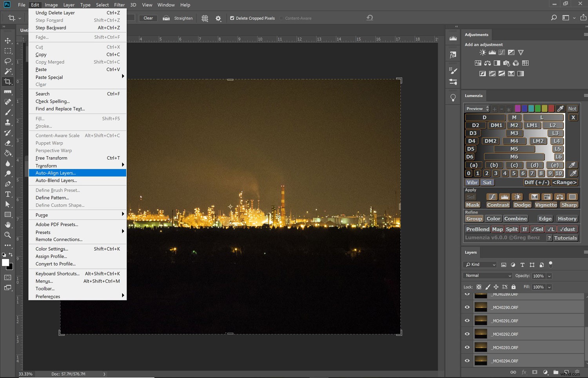Open Lumenzia Tutorials
This screenshot has height=378, width=588.
[566, 238]
